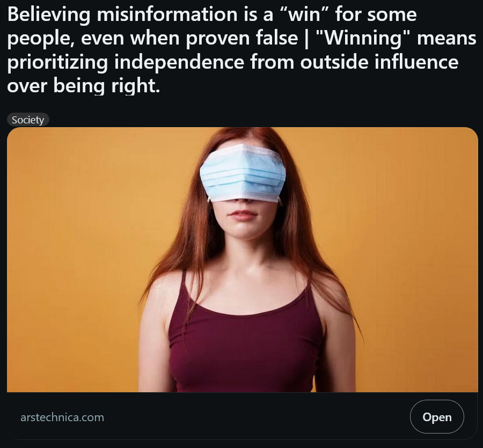The image size is (483, 448).
Task: Open the masked woman article thumbnail
Action: point(243,260)
